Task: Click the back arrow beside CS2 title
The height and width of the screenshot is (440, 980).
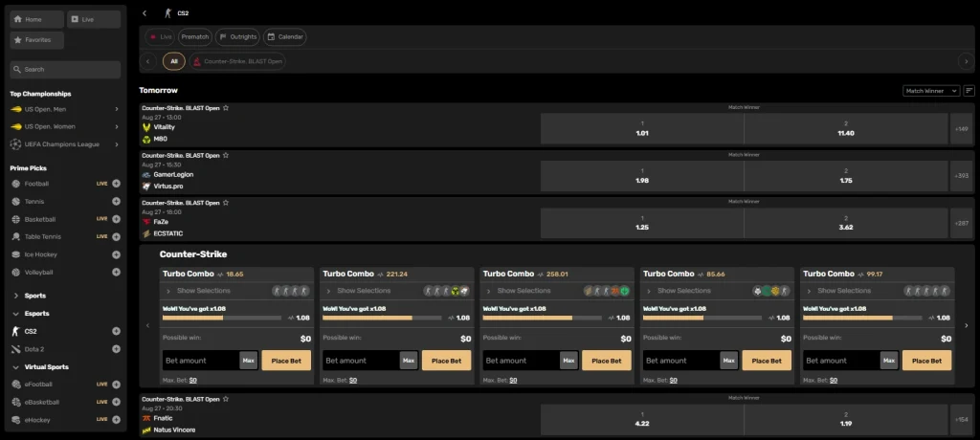Action: pos(145,13)
